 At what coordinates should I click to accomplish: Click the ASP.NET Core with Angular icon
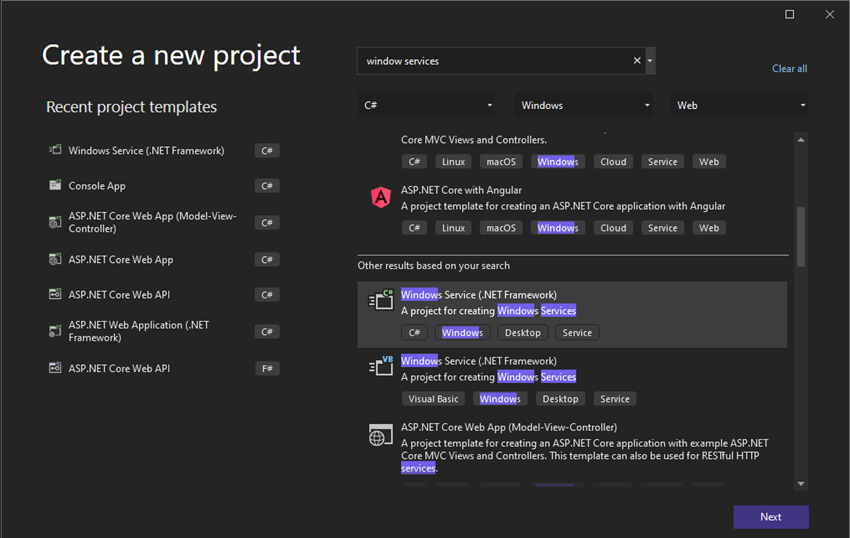(381, 197)
